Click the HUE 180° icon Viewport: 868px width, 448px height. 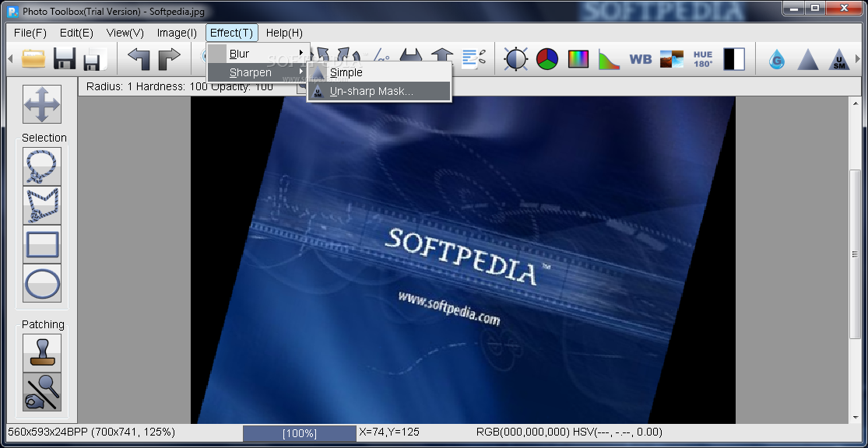(x=702, y=58)
